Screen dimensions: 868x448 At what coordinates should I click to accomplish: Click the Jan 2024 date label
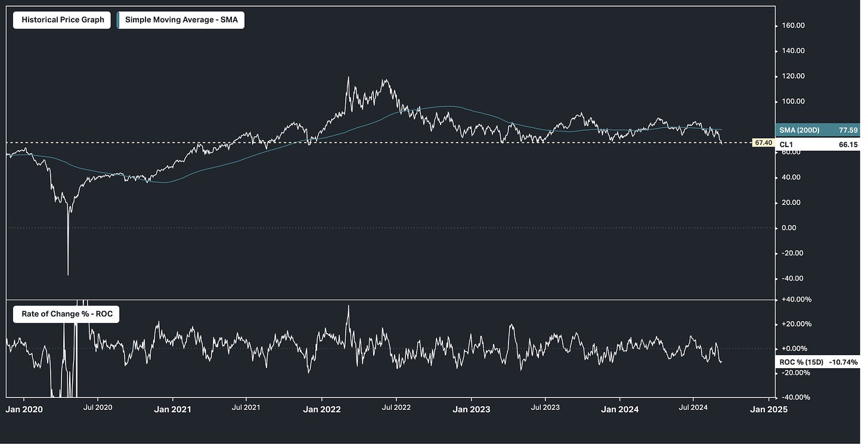[620, 409]
